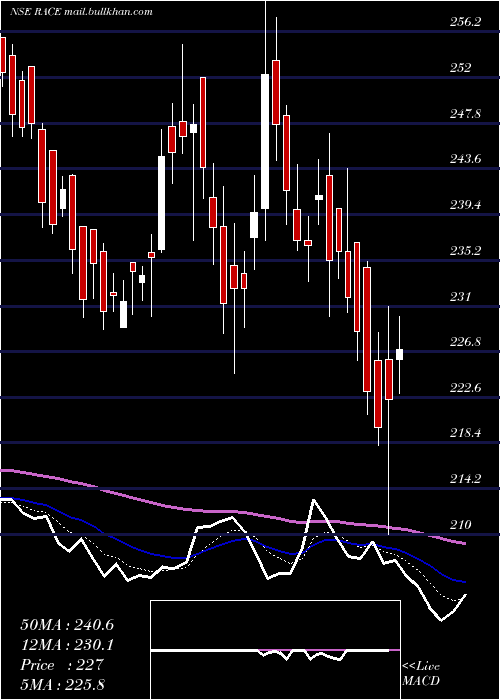Click the 'NSE RACE mail.bullkhan.com' title text
This screenshot has width=500, height=700.
pyautogui.click(x=81, y=12)
